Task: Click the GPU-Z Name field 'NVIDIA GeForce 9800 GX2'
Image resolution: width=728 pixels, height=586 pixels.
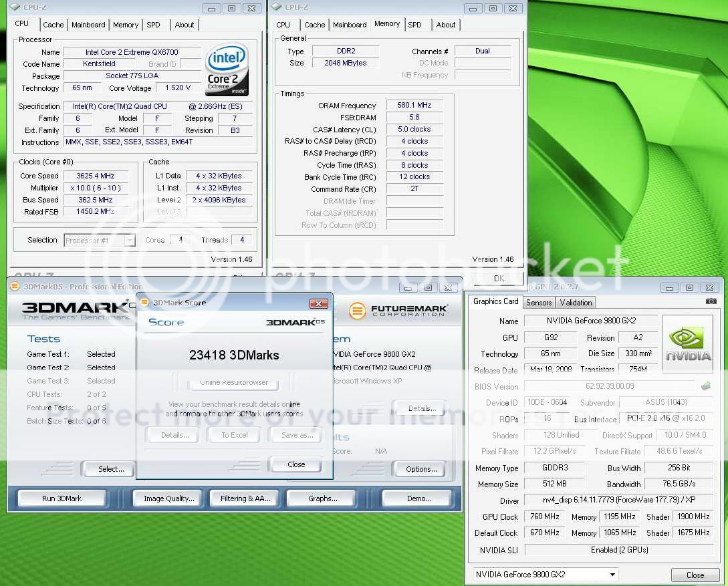Action: click(591, 321)
